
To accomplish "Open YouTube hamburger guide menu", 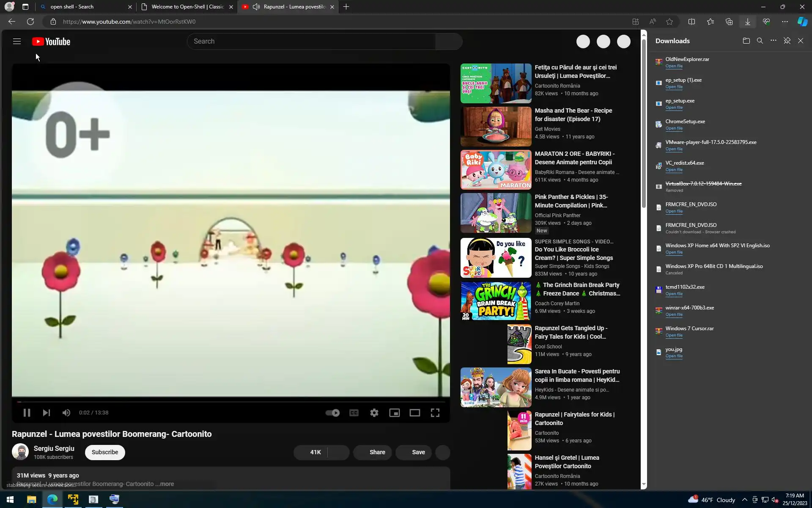I will pos(17,41).
